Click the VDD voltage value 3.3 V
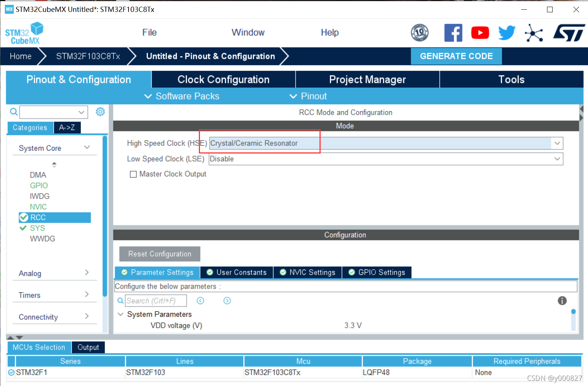Viewport: 588px width, 386px height. (x=353, y=325)
